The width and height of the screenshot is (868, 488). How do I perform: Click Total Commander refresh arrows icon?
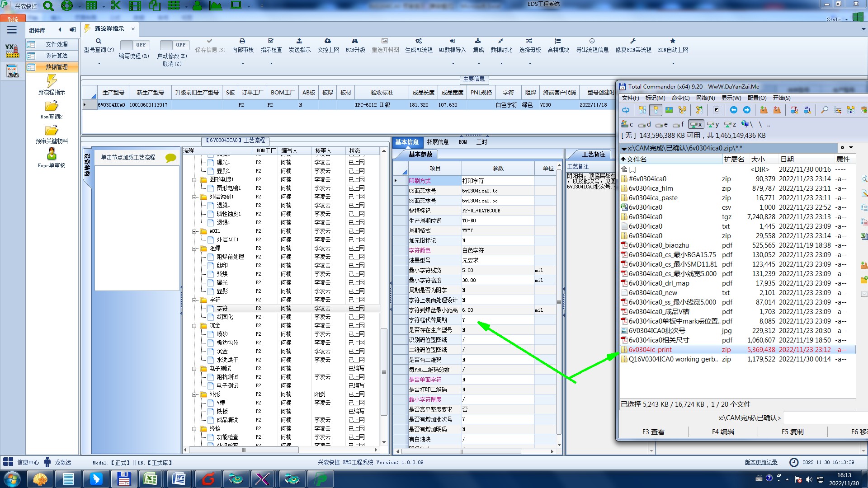(626, 110)
